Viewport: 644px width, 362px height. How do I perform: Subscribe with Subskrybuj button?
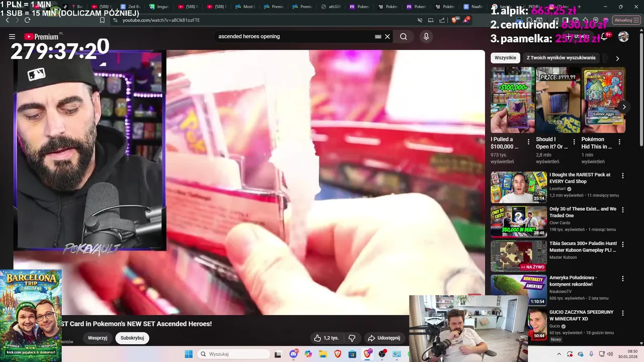coord(132,338)
